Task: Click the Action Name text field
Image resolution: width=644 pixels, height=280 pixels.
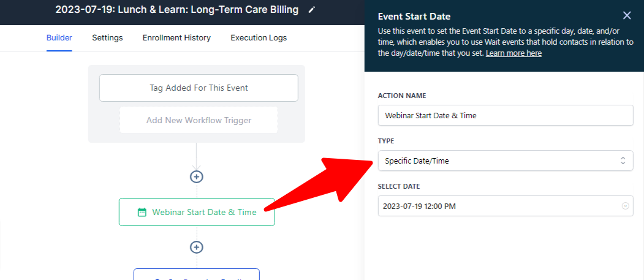Action: click(506, 116)
